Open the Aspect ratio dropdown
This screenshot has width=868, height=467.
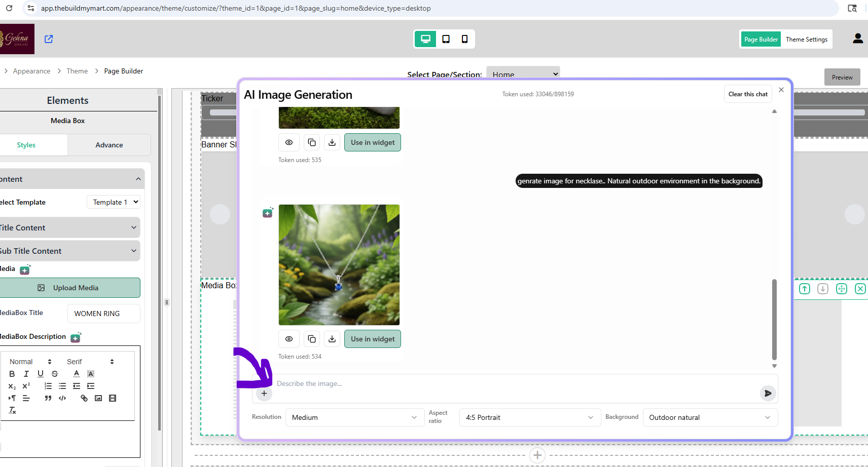[x=530, y=417]
